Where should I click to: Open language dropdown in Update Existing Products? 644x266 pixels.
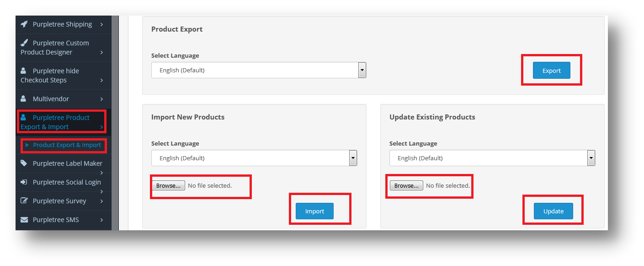(492, 158)
